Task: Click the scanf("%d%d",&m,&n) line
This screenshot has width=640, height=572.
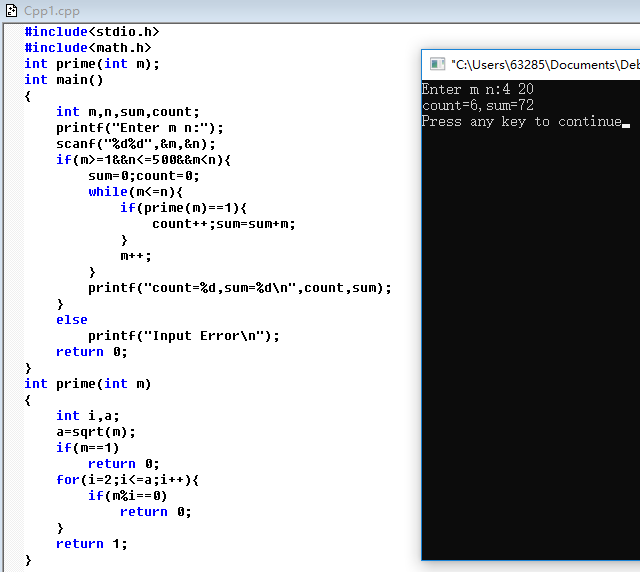Action: tap(136, 144)
